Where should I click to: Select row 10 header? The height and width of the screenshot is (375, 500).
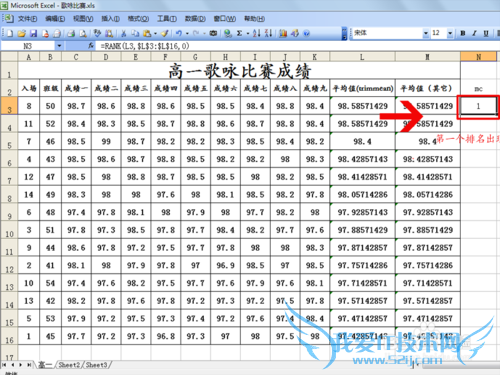point(9,230)
